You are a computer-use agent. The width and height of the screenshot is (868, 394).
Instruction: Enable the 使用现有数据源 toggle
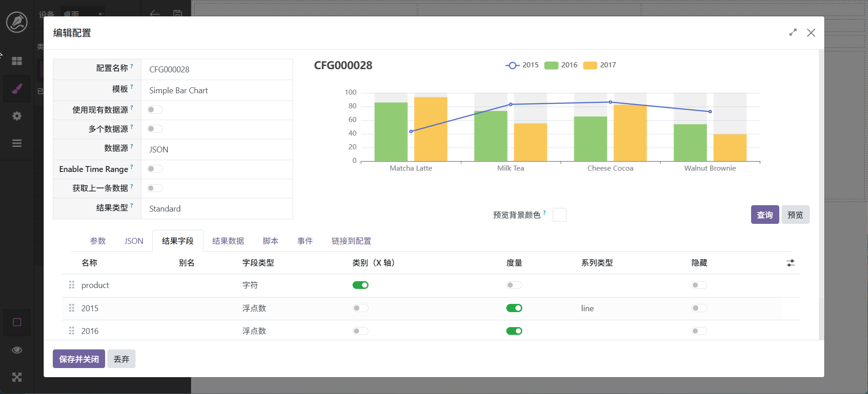(x=155, y=110)
